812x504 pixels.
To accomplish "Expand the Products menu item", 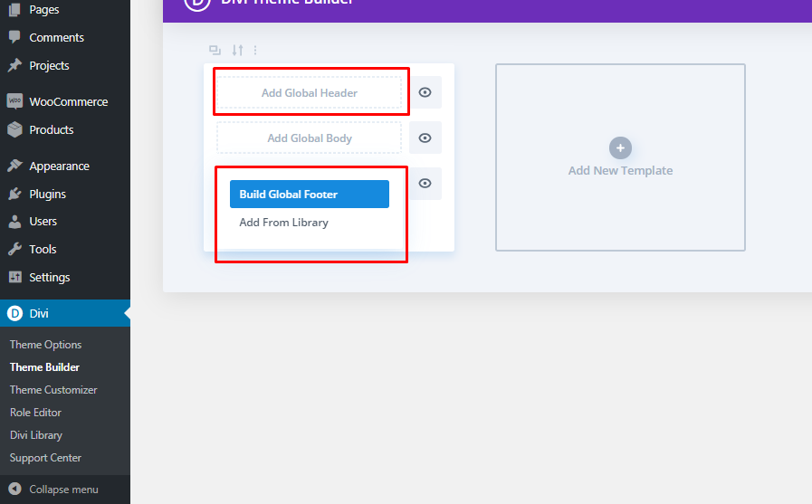I will pos(51,129).
